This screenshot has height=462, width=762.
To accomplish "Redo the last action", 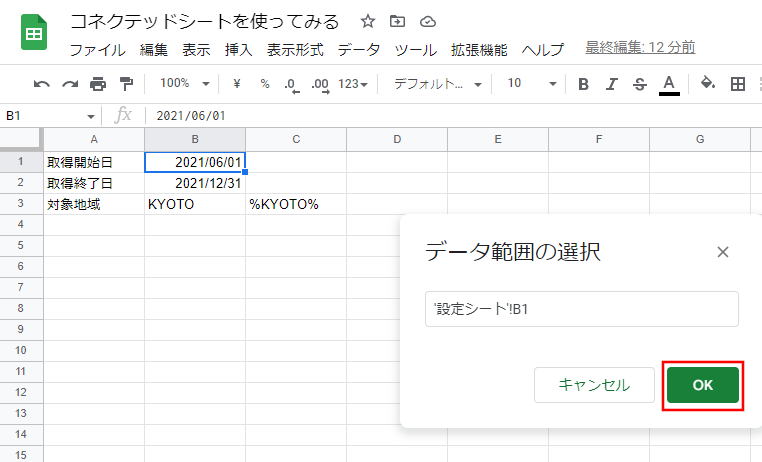I will tap(70, 84).
